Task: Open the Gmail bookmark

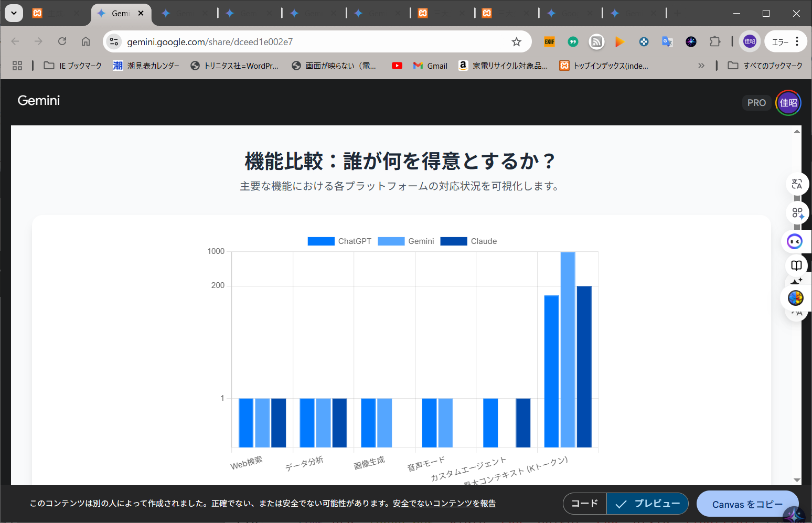Action: tap(430, 66)
